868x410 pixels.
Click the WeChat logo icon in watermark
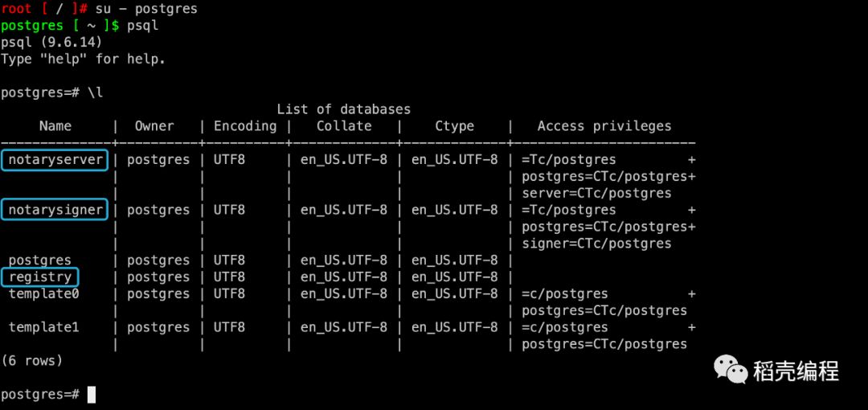tap(730, 370)
